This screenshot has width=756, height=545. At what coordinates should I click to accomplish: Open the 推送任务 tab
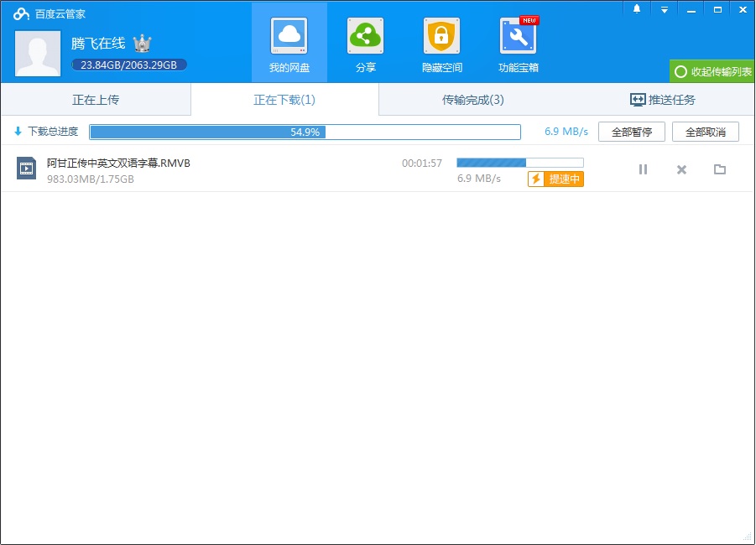point(662,100)
